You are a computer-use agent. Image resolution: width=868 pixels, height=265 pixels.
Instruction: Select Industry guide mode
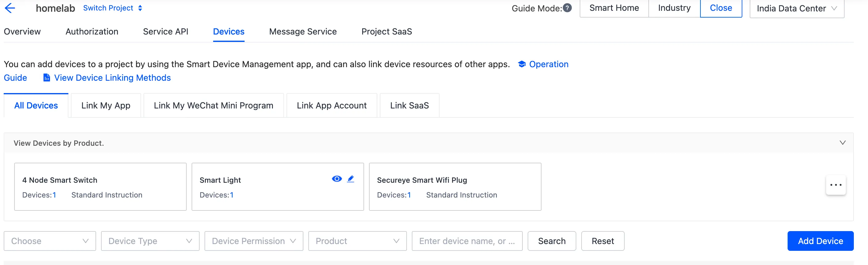674,8
